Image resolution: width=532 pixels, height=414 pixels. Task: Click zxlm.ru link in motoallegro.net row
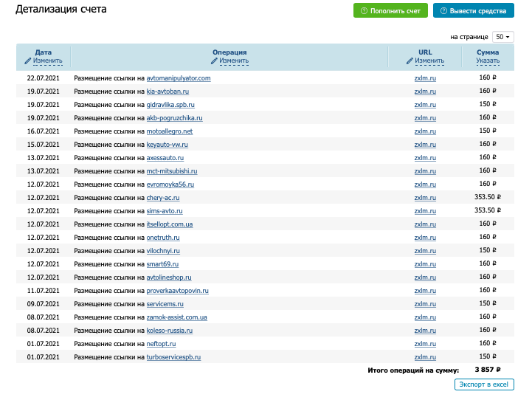(425, 131)
